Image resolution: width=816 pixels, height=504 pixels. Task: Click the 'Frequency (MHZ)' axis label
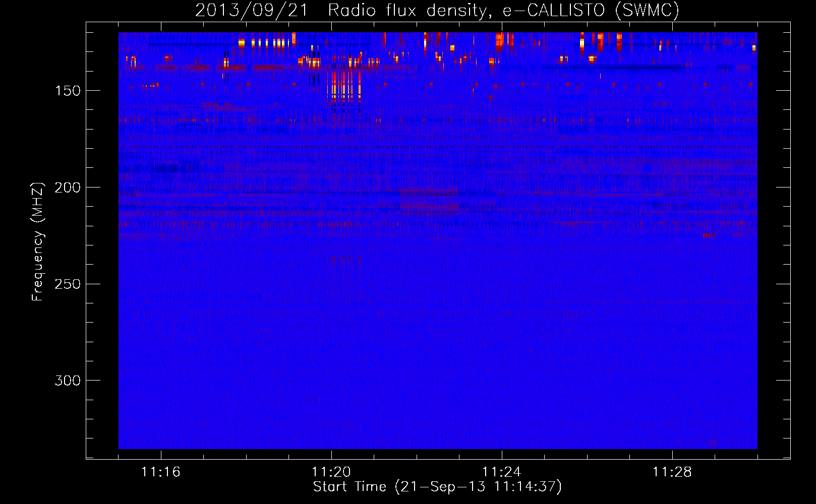click(38, 242)
